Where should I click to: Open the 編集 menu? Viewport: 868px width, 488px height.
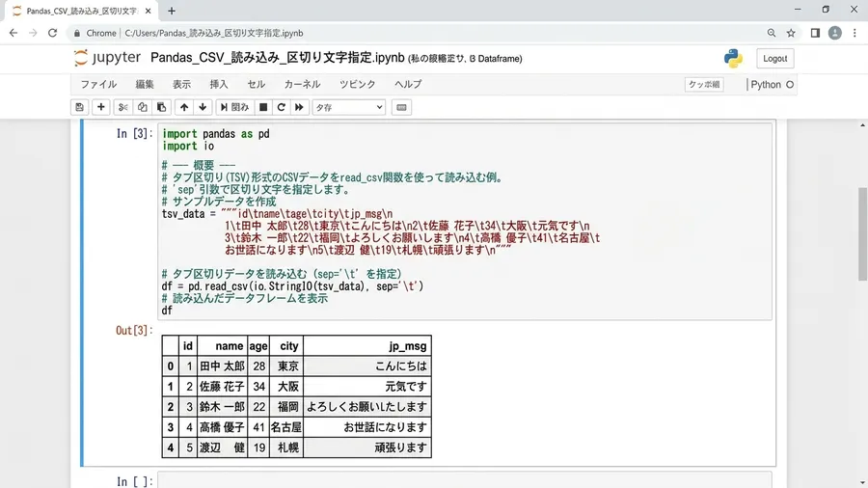point(145,84)
